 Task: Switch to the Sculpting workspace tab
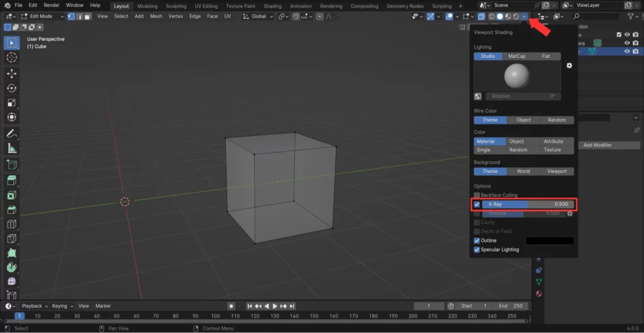click(176, 6)
